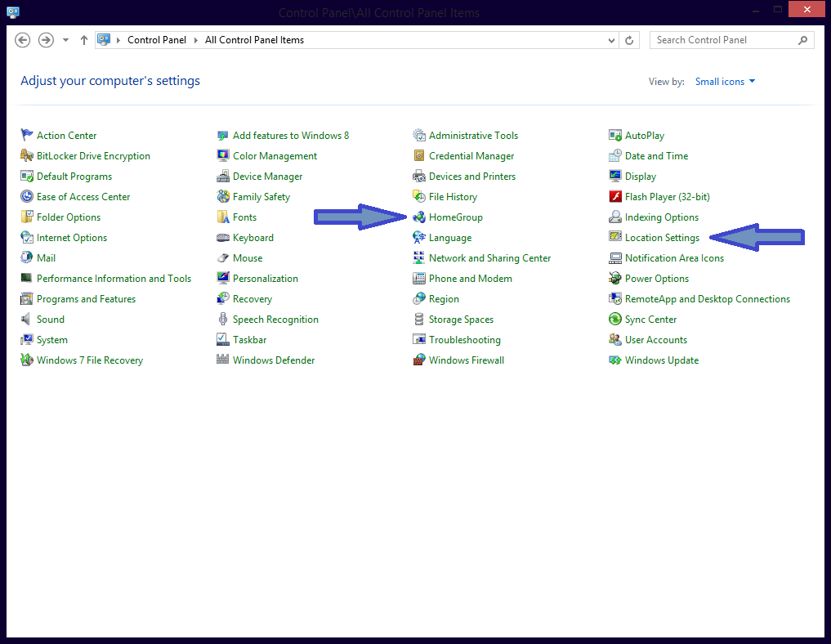Image resolution: width=831 pixels, height=644 pixels.
Task: Open the Keyboard icon
Action: pyautogui.click(x=222, y=238)
